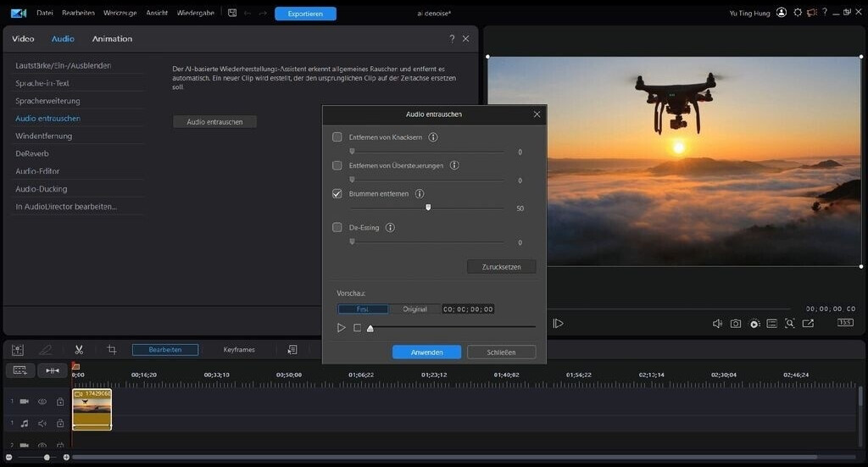
Task: Click the Brummen entfernen slider handle
Action: pos(428,207)
